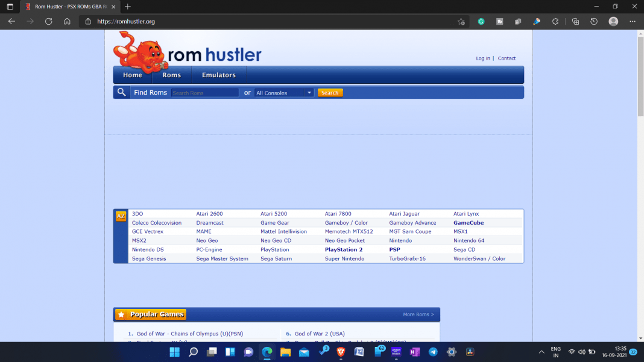Open Telegram from the taskbar
644x362 pixels.
point(434,352)
